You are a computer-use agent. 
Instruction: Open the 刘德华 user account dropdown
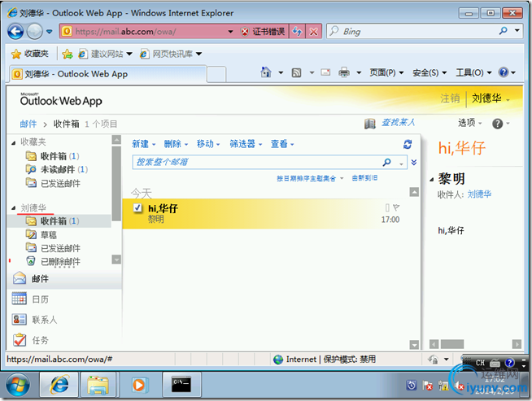[x=491, y=98]
